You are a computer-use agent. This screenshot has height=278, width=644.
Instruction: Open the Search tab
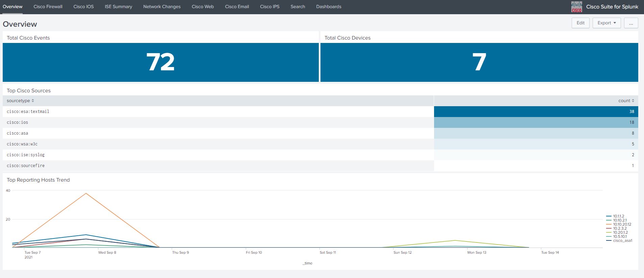click(298, 7)
